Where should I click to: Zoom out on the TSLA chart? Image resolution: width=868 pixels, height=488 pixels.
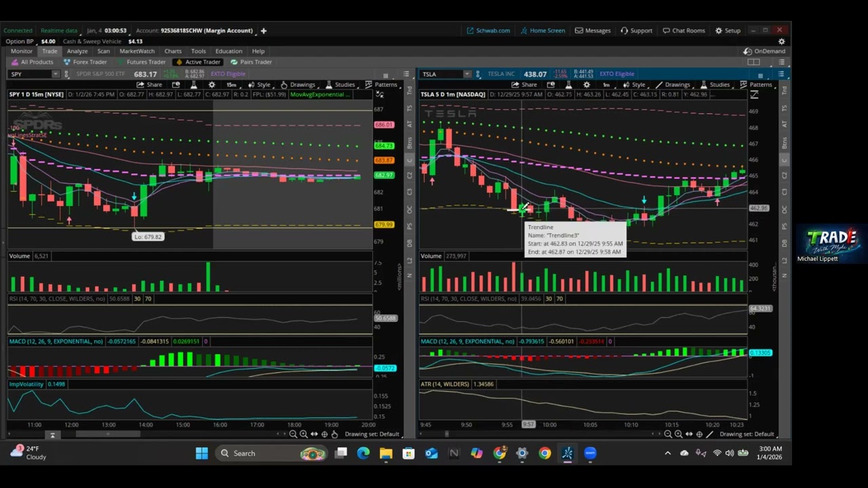point(668,434)
